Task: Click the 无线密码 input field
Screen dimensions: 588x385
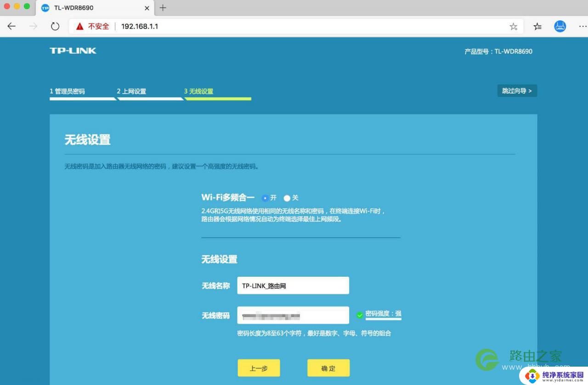Action: [293, 315]
